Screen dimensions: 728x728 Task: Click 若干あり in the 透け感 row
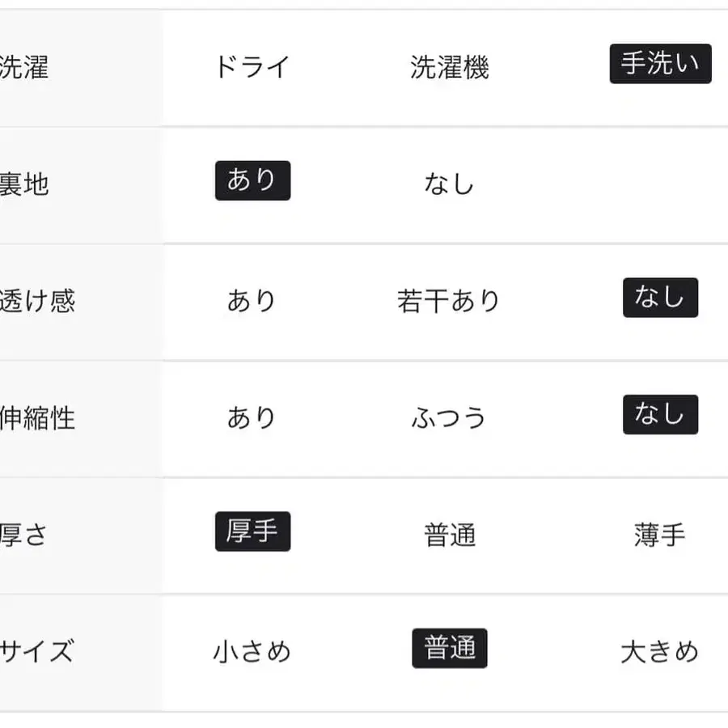(x=451, y=301)
